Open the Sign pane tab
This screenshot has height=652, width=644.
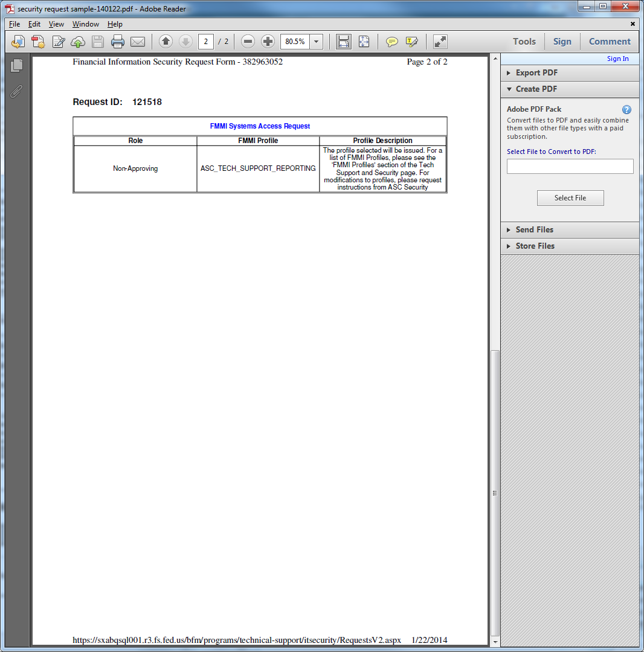(x=562, y=42)
